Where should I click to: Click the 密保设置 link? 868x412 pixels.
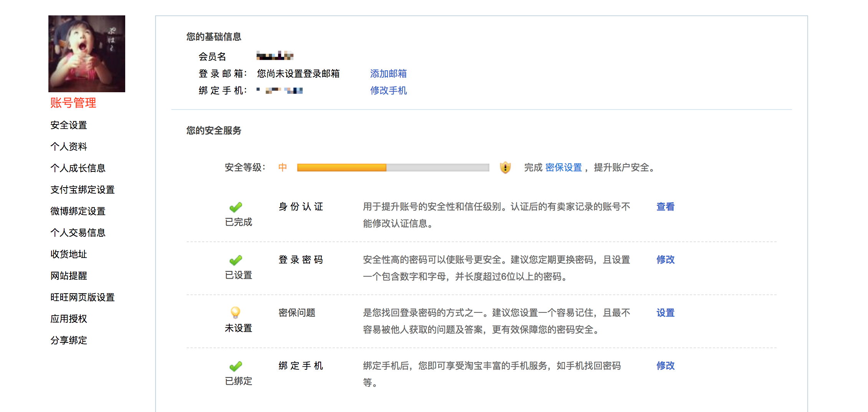tap(563, 168)
